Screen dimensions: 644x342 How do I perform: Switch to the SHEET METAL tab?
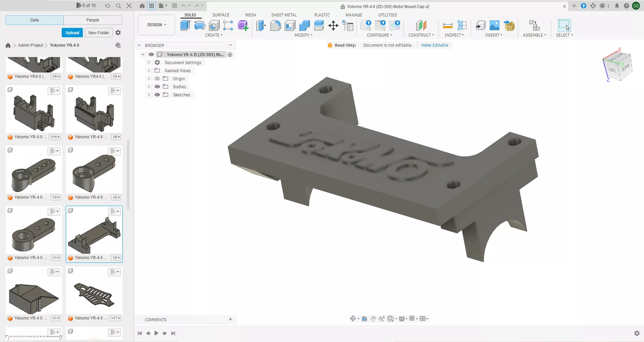(x=284, y=15)
